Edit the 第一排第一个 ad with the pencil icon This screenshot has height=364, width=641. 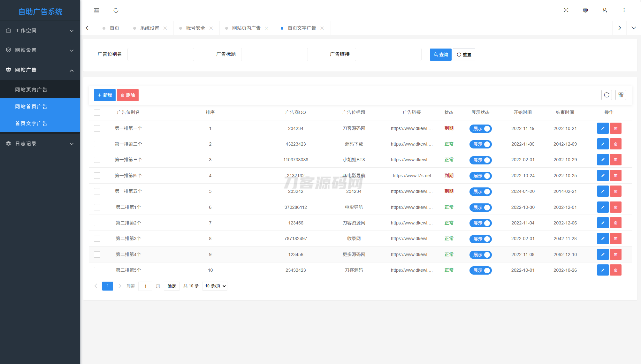point(603,128)
